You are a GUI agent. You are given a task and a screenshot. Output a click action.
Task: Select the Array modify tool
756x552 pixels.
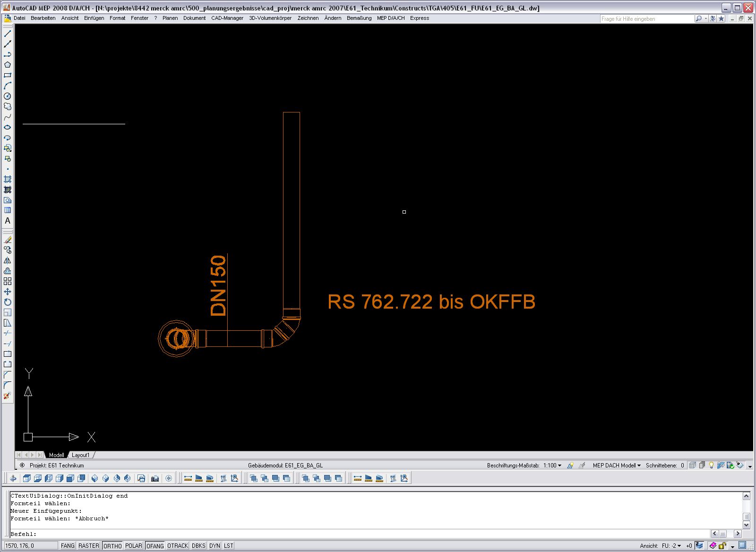pos(8,281)
